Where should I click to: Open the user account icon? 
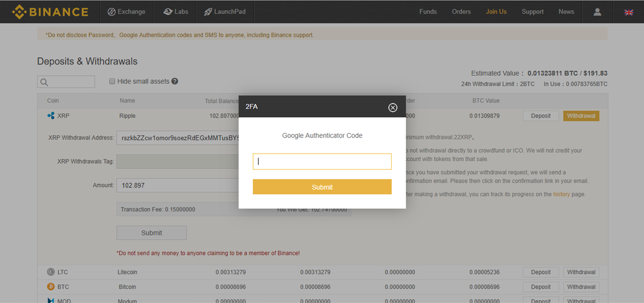(x=597, y=12)
